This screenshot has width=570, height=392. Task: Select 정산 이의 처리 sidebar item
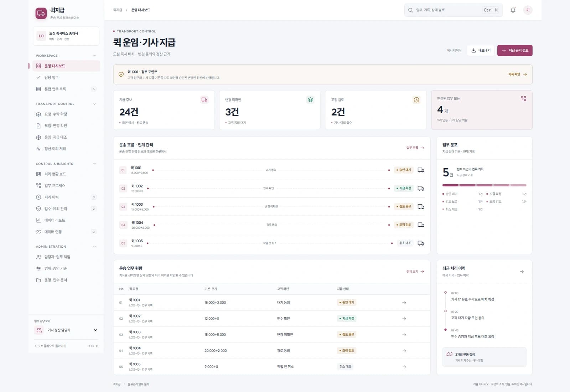coord(66,149)
